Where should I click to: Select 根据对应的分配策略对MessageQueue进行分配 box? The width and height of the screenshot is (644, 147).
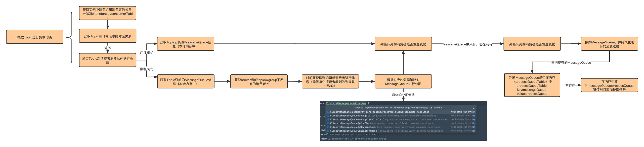[x=403, y=81]
